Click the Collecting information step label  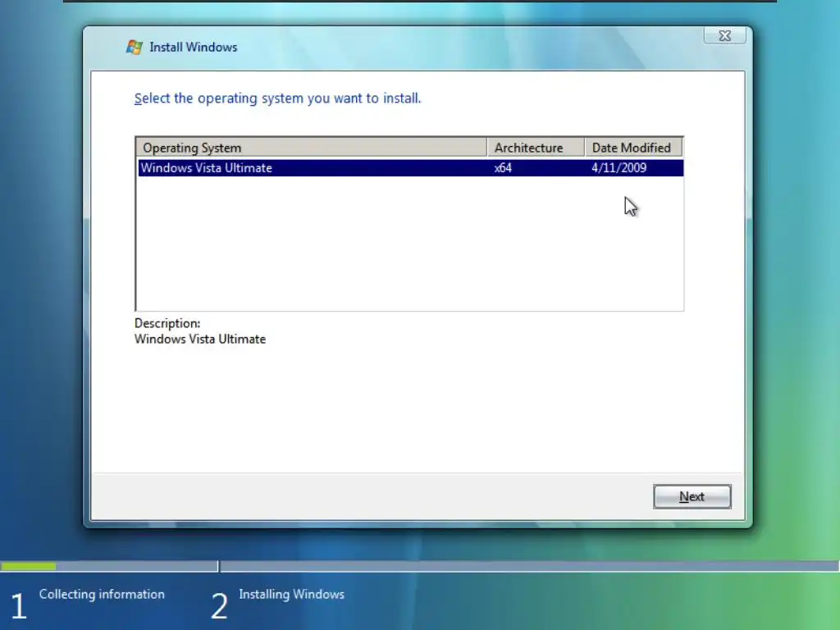(x=102, y=594)
